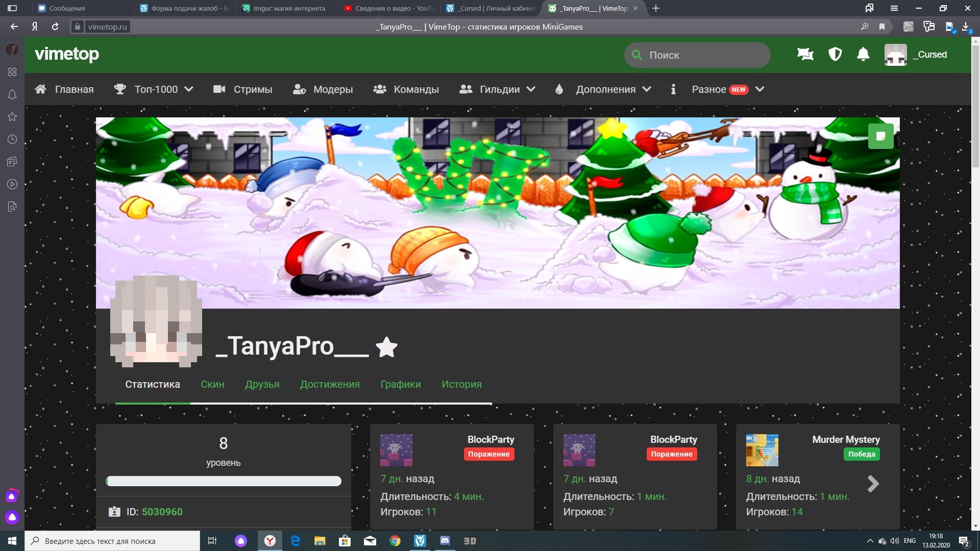The height and width of the screenshot is (551, 980).
Task: Open the BlockParty match with 11 players
Action: coord(452,477)
